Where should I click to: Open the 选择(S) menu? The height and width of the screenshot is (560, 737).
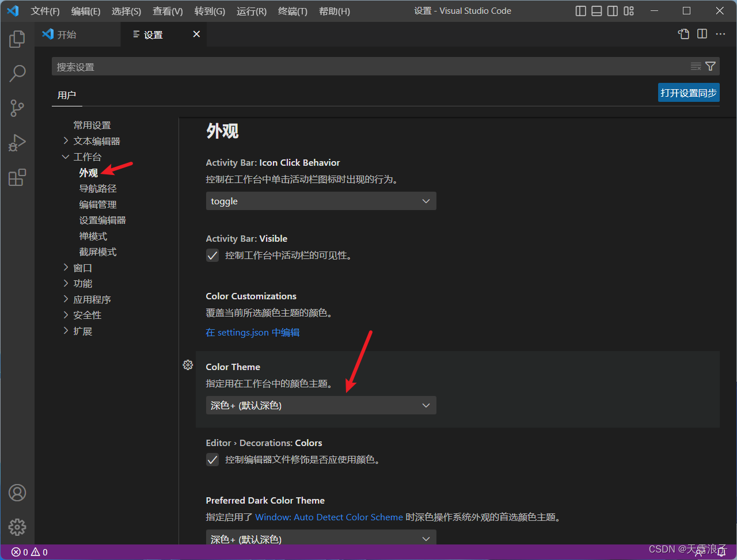127,12
